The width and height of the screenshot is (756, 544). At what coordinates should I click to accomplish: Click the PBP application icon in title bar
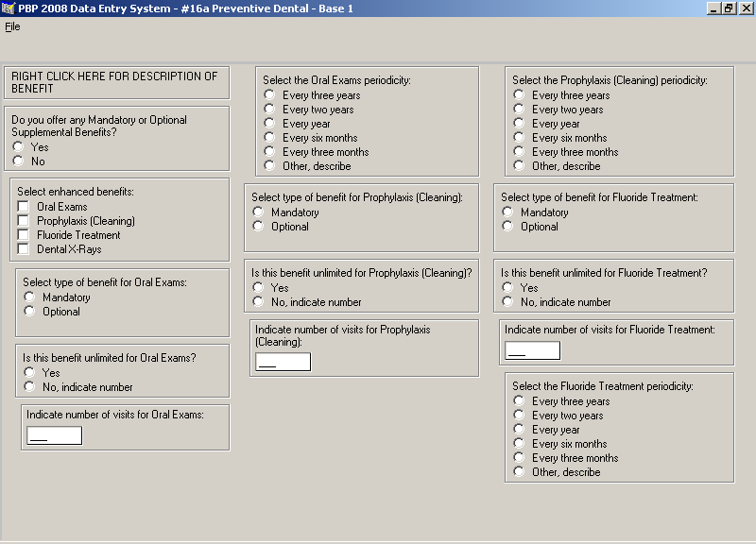tap(9, 8)
